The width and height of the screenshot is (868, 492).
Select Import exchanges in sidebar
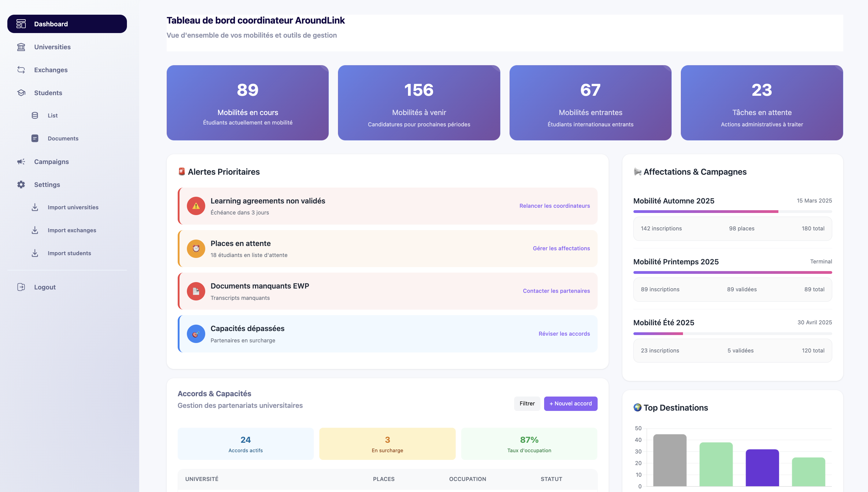tap(72, 230)
